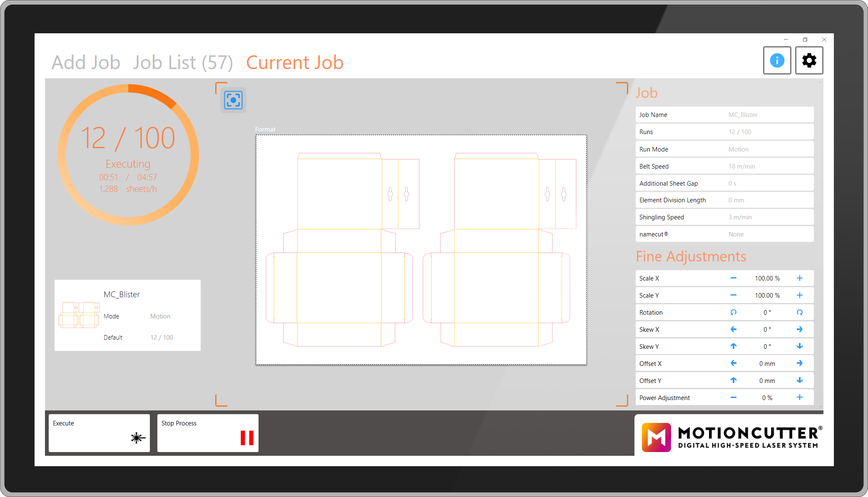868x497 pixels.
Task: Click Additional Sheet Gap value 0 s
Action: coord(732,184)
